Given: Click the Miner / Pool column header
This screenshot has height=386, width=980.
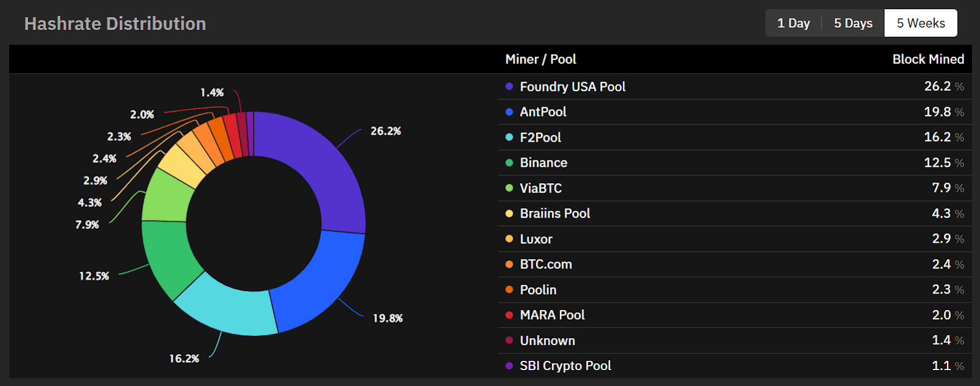Looking at the screenshot, I should click(x=540, y=59).
